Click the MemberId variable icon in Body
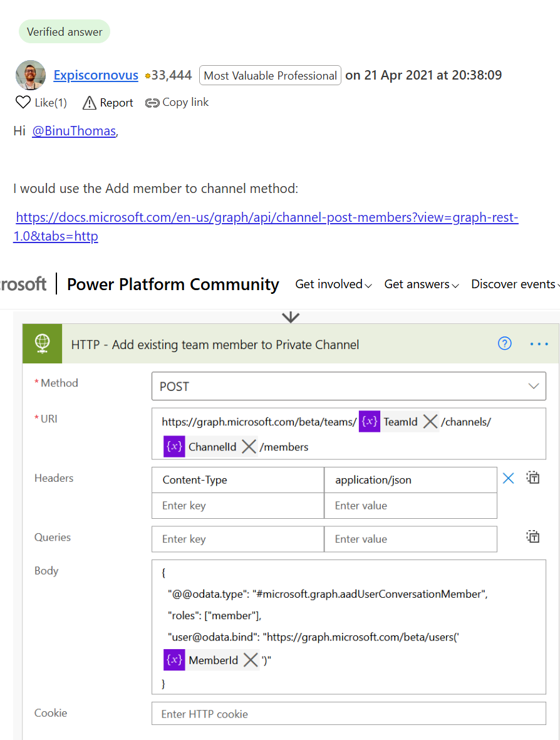 click(x=174, y=660)
